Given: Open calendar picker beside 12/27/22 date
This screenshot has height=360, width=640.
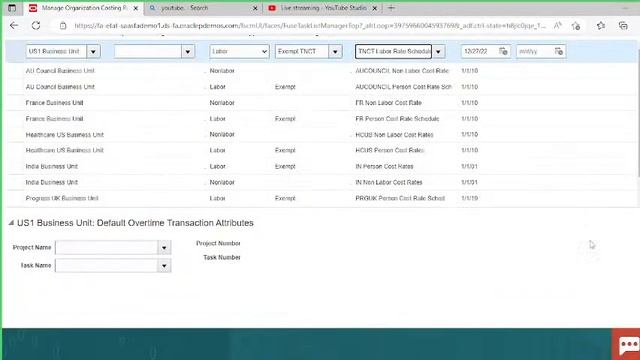Looking at the screenshot, I should [x=503, y=51].
